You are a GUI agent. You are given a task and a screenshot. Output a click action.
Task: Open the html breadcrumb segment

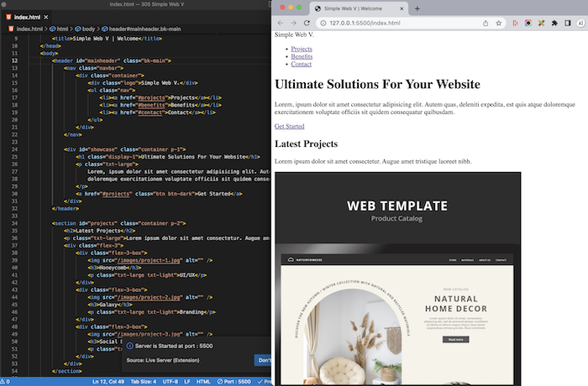(x=59, y=29)
